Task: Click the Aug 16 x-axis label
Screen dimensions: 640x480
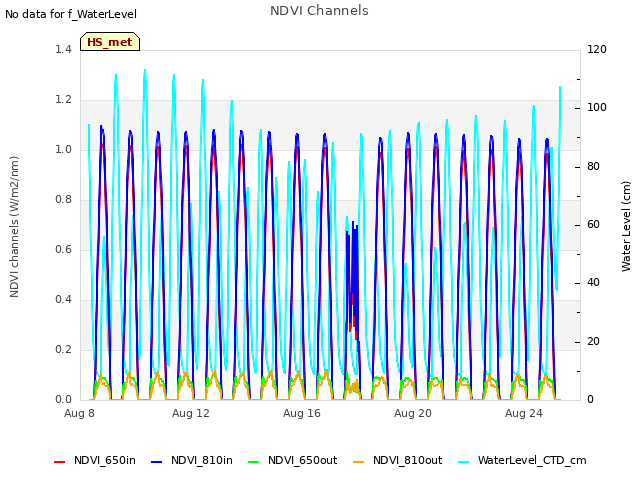Action: click(302, 413)
